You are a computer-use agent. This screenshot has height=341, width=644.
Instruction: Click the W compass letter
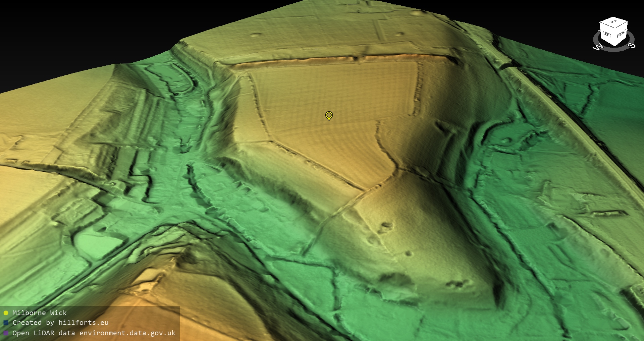[597, 47]
